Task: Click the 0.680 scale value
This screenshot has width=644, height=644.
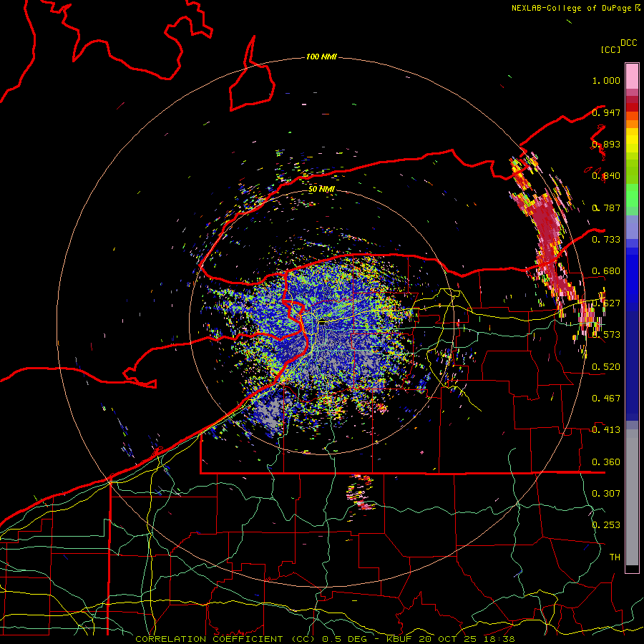Action: click(x=606, y=271)
